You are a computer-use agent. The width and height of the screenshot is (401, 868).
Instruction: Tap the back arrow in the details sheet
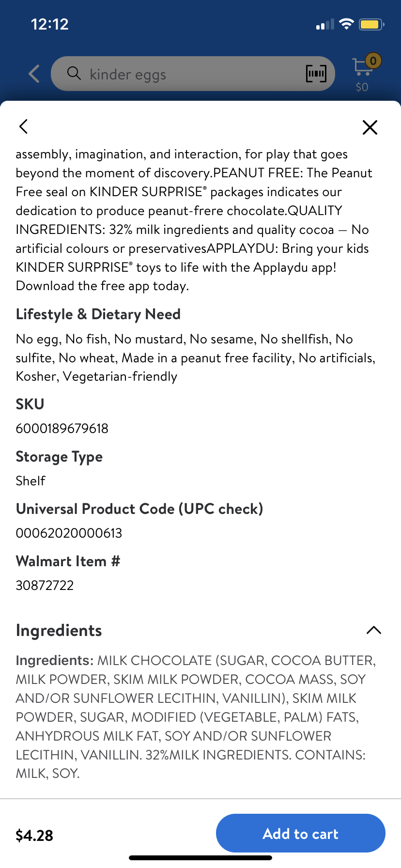click(23, 126)
